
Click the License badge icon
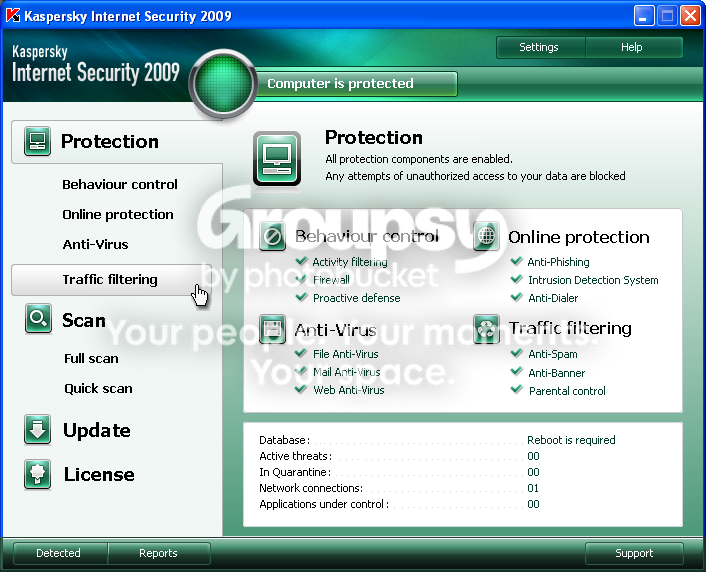click(x=37, y=474)
